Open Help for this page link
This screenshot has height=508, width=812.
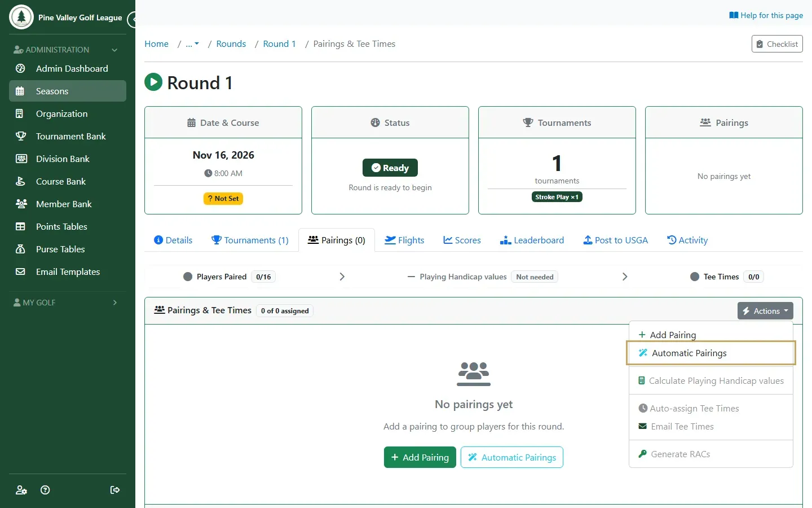(766, 15)
